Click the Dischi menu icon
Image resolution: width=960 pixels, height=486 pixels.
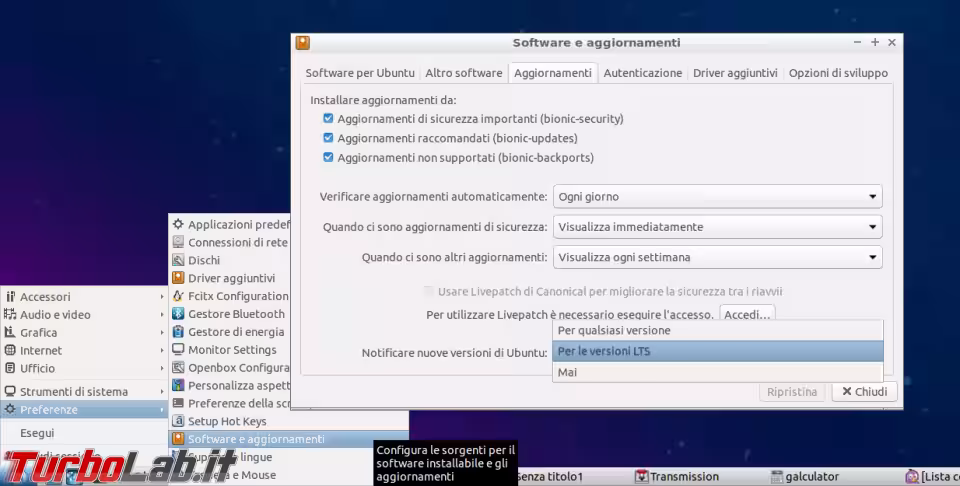[x=178, y=260]
